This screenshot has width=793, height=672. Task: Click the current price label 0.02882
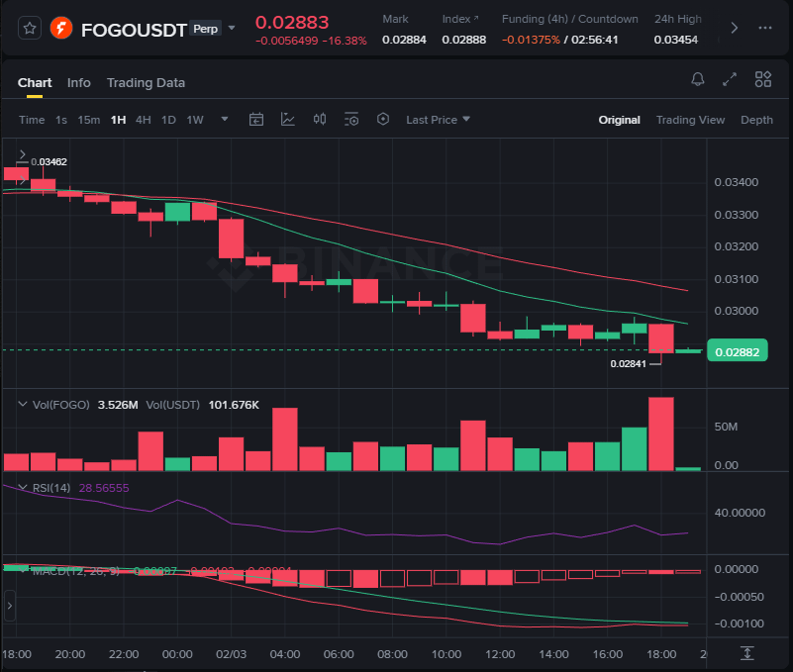point(737,352)
